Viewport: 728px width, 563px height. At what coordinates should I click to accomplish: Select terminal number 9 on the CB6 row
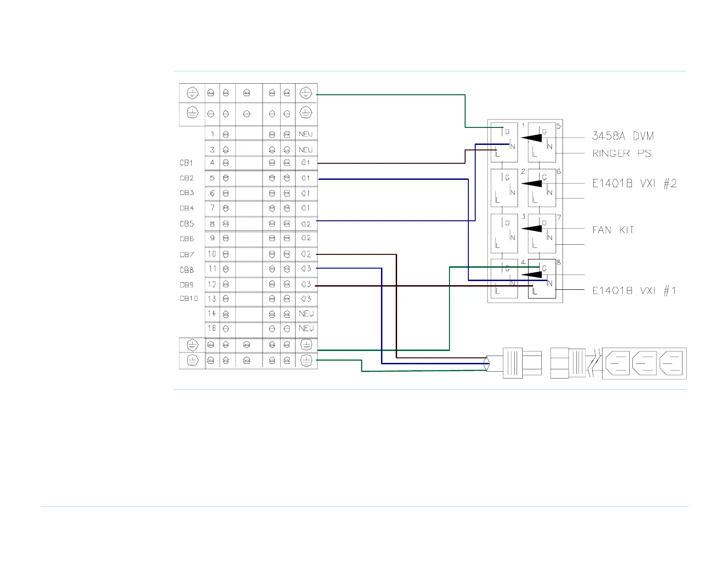point(212,238)
